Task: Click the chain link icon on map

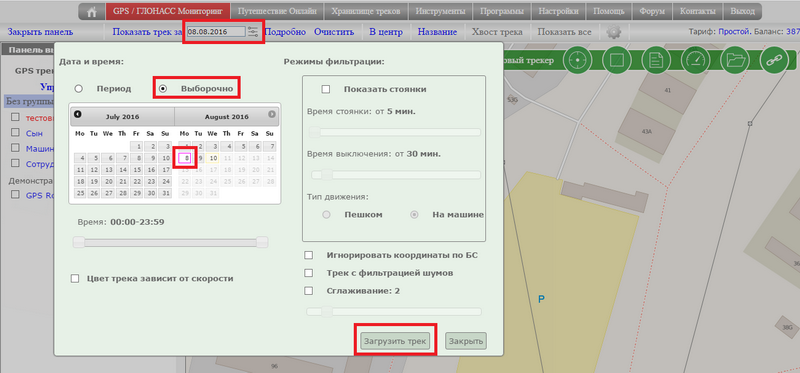Action: tap(774, 60)
